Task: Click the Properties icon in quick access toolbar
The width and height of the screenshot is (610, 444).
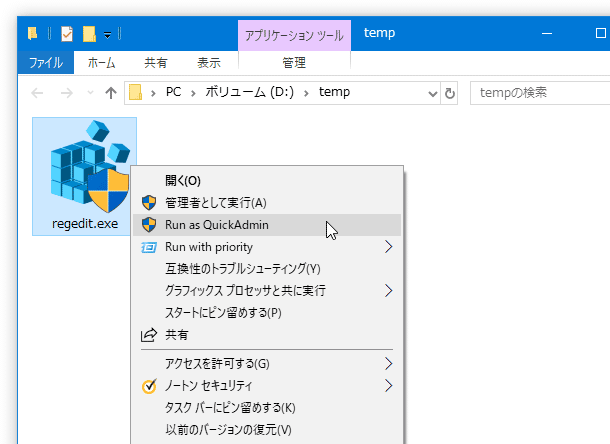Action: 67,34
